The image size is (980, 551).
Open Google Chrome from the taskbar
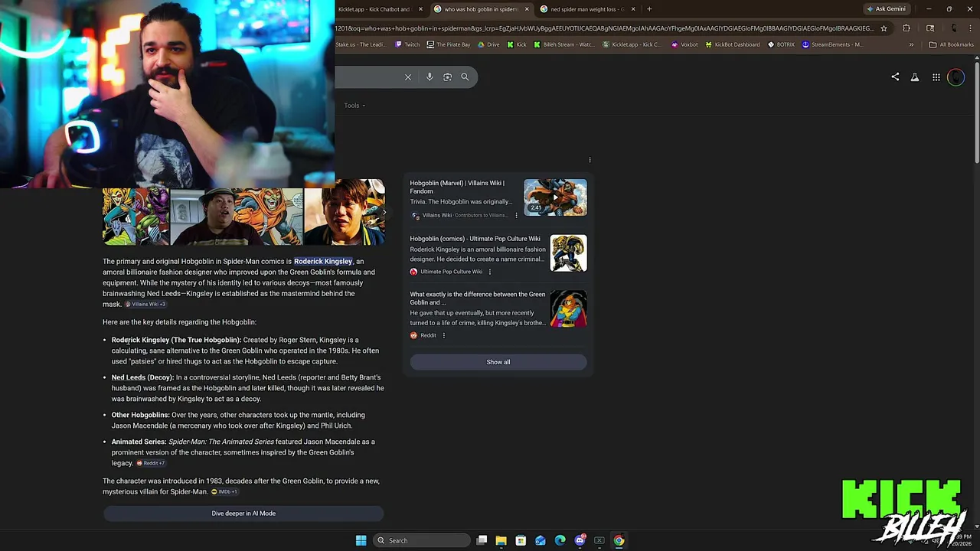coord(619,540)
